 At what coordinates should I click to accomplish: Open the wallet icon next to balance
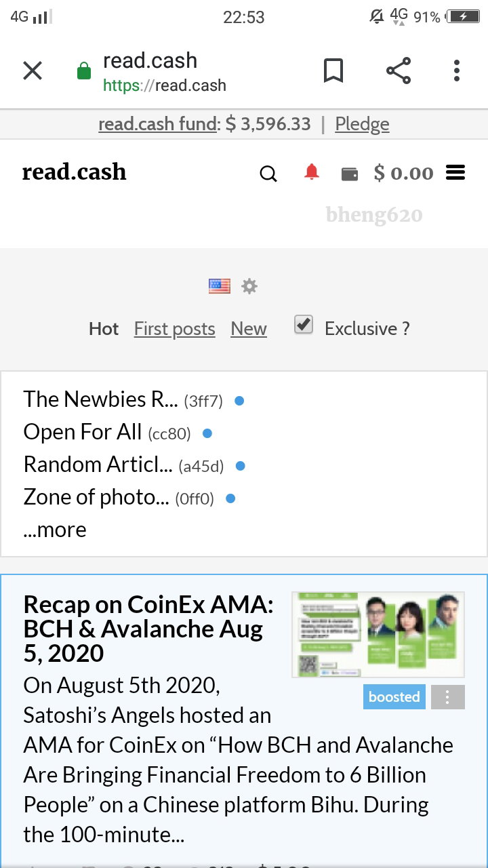(x=350, y=174)
